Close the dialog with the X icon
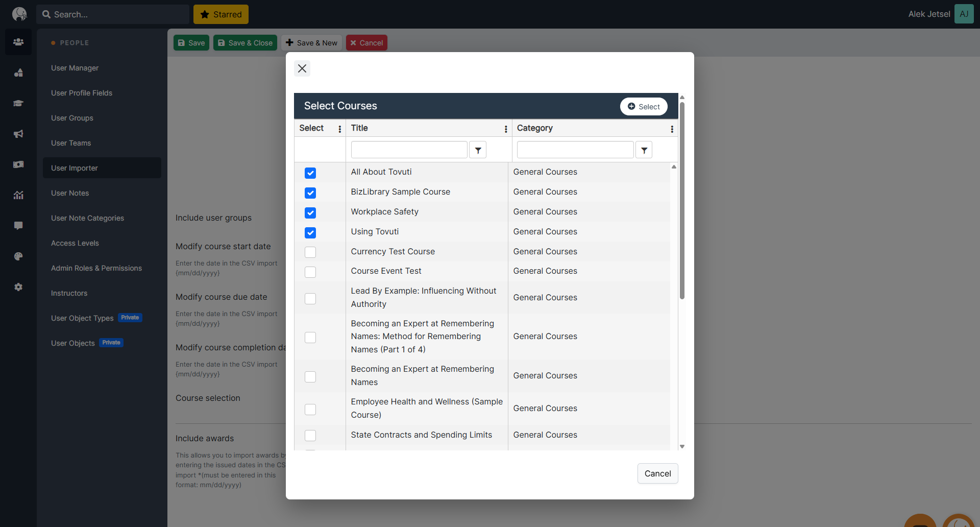Image resolution: width=980 pixels, height=527 pixels. click(302, 68)
